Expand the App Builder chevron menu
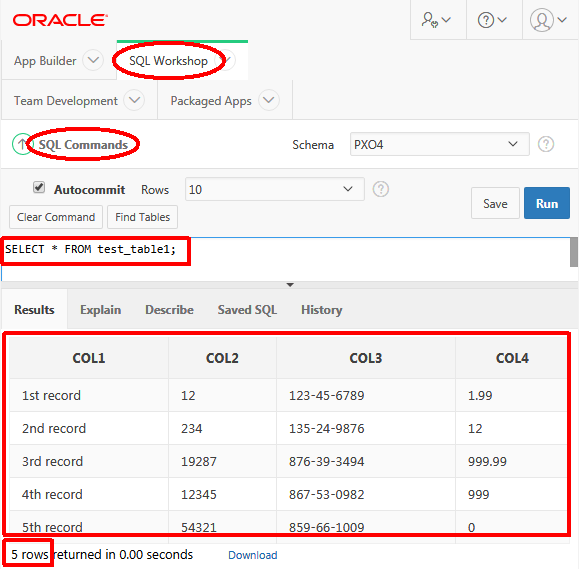579x569 pixels. tap(93, 60)
